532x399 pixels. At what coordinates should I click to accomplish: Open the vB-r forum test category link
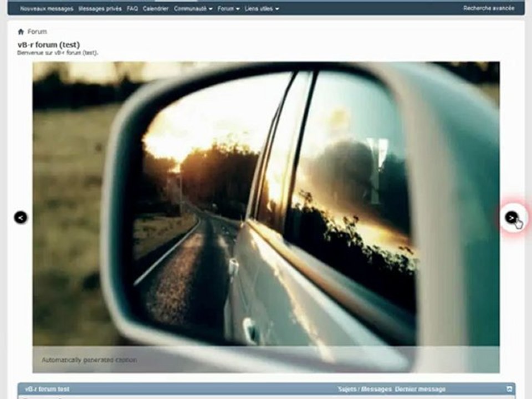pos(47,389)
